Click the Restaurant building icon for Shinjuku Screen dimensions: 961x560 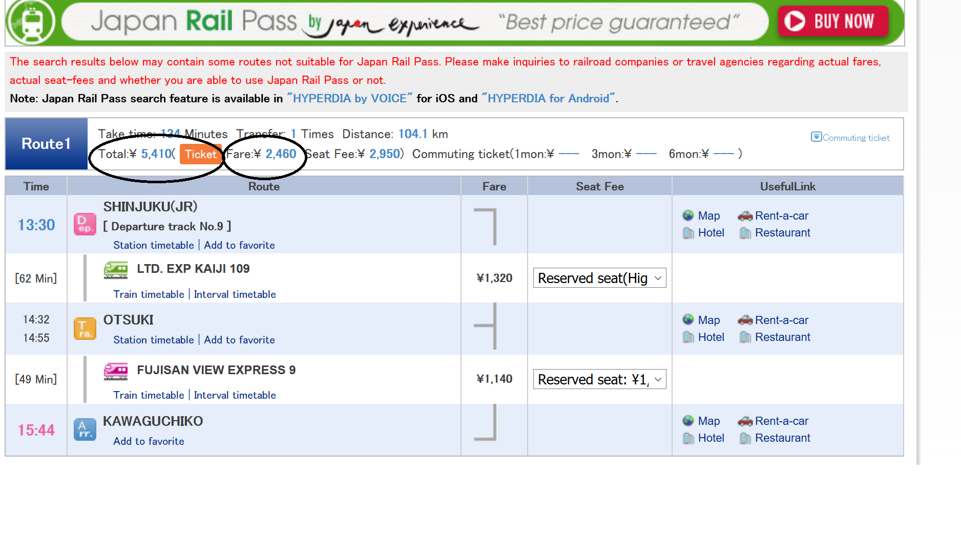pyautogui.click(x=745, y=233)
